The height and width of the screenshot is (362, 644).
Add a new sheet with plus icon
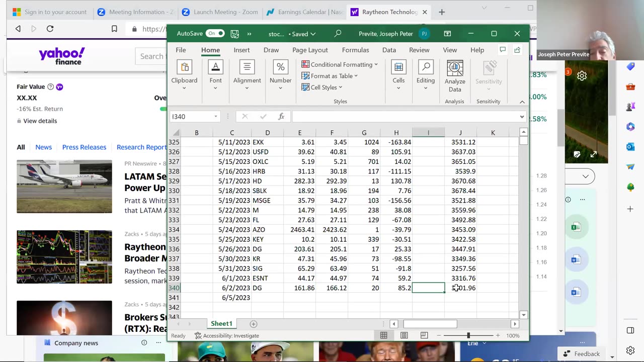pyautogui.click(x=254, y=324)
